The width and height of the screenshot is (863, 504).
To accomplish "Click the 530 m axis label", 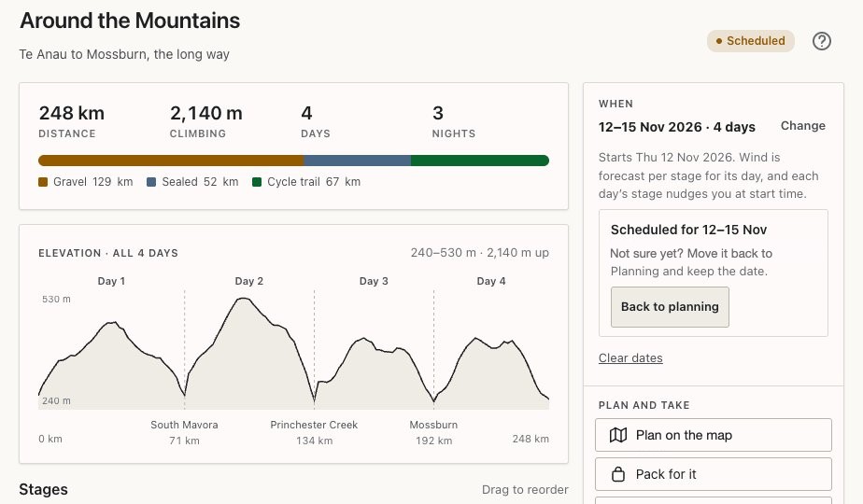I will (56, 300).
